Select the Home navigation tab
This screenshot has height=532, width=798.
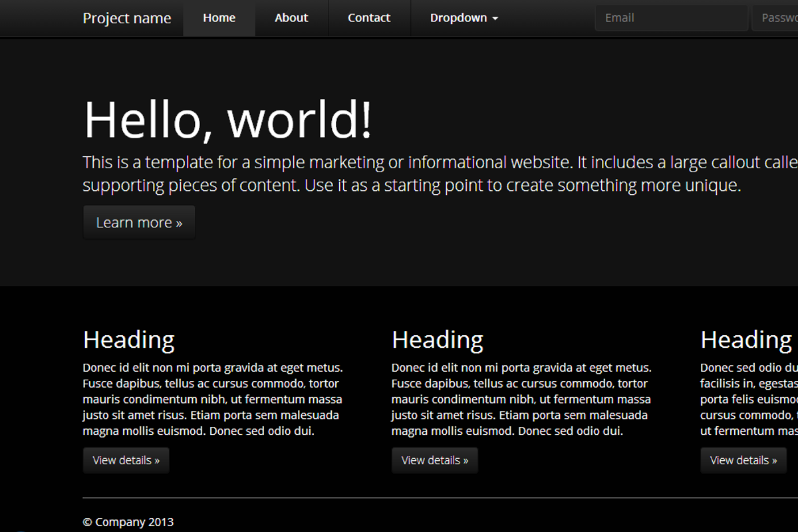pyautogui.click(x=219, y=18)
